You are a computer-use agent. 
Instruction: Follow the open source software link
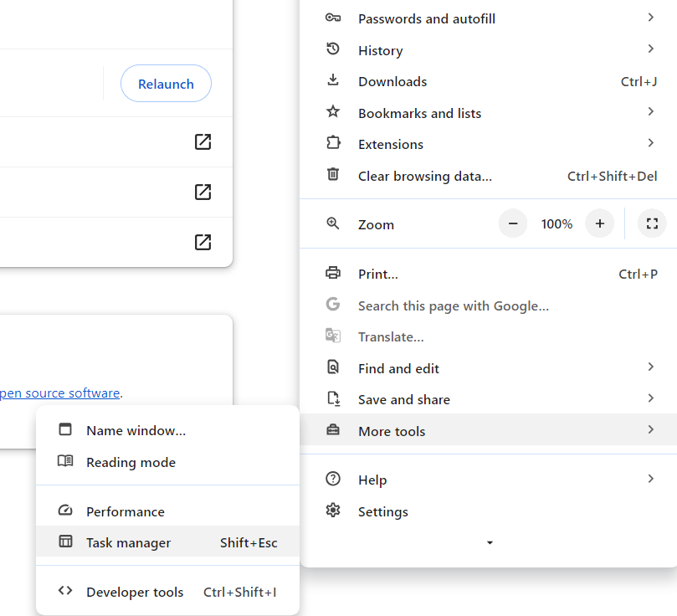[59, 393]
